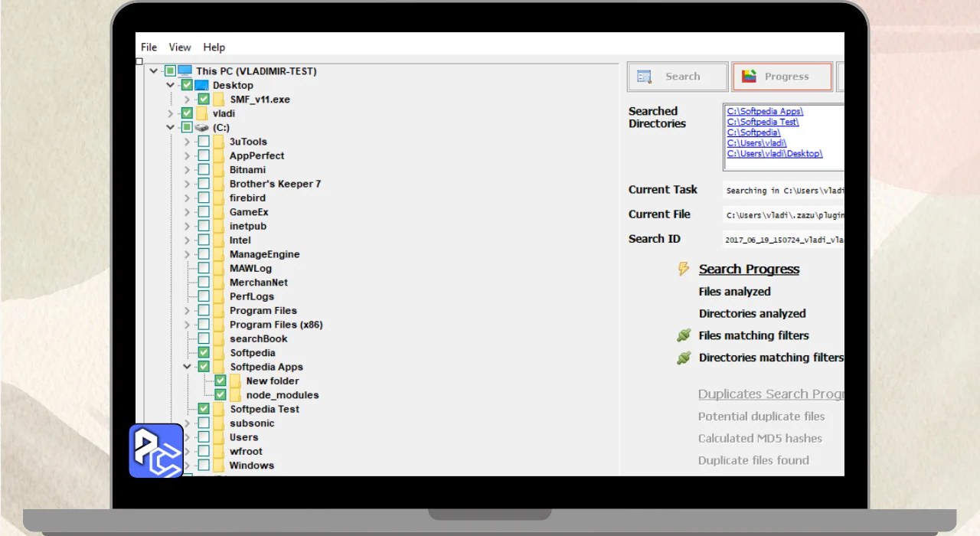Check the Windows folder checkbox
This screenshot has height=536, width=980.
click(204, 465)
